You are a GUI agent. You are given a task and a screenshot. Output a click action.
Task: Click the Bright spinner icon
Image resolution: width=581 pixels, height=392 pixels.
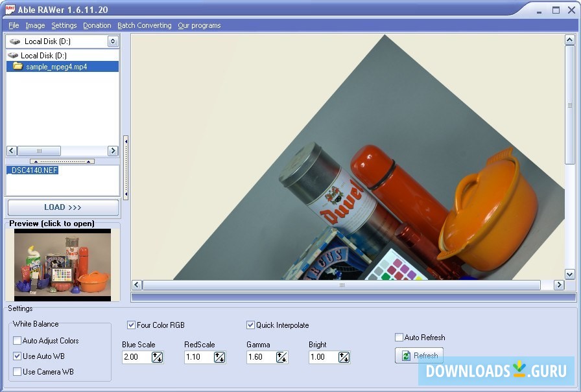[344, 357]
